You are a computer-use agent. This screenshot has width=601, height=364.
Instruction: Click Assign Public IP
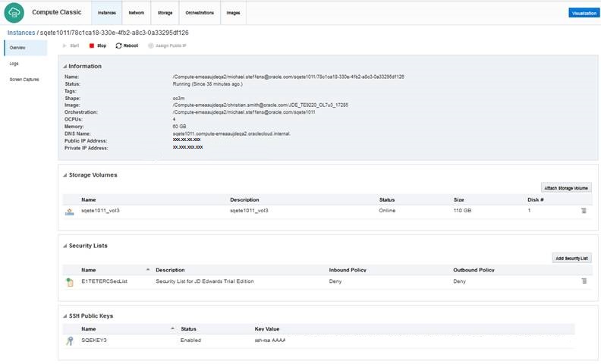(167, 45)
